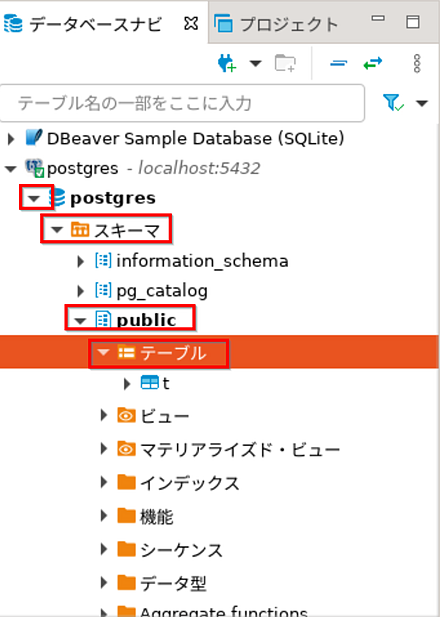
Task: Click the filter funnel icon
Action: pos(393,103)
